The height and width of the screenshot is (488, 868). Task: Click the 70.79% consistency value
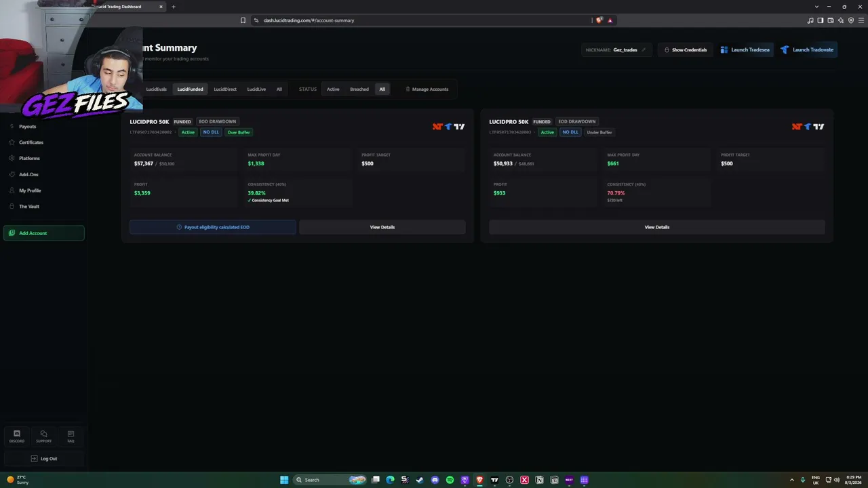[616, 193]
